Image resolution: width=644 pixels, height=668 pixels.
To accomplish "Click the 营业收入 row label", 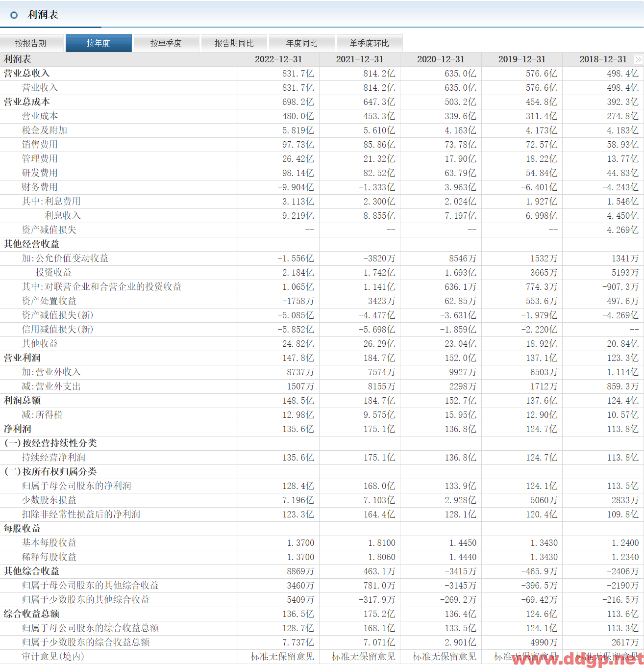I will (x=40, y=88).
